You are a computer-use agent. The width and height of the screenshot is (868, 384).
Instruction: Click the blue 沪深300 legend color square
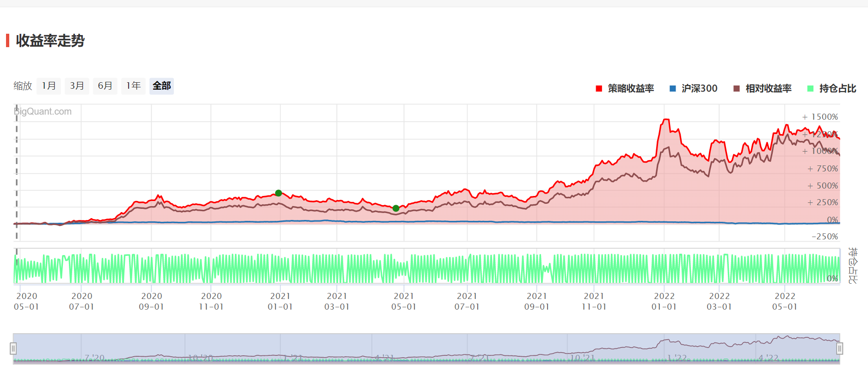[673, 89]
